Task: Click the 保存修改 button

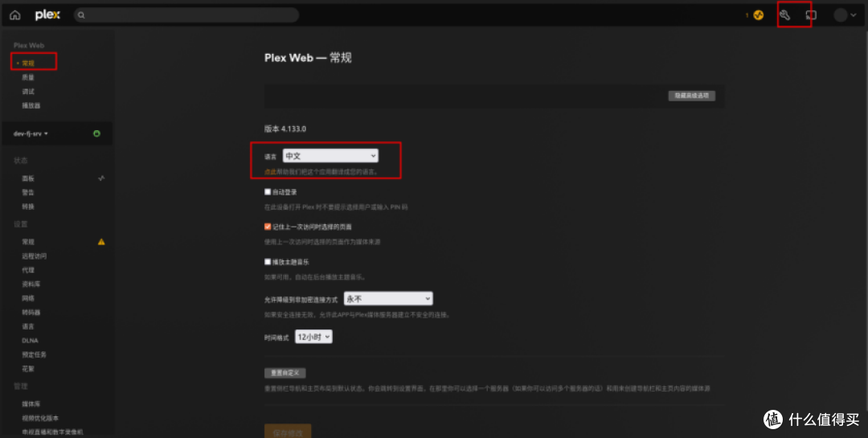Action: click(x=288, y=431)
